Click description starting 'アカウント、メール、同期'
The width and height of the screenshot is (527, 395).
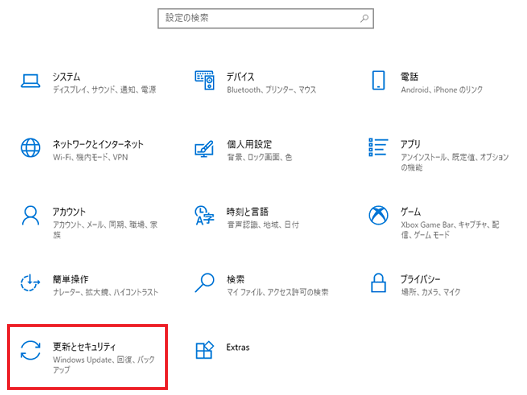105,230
